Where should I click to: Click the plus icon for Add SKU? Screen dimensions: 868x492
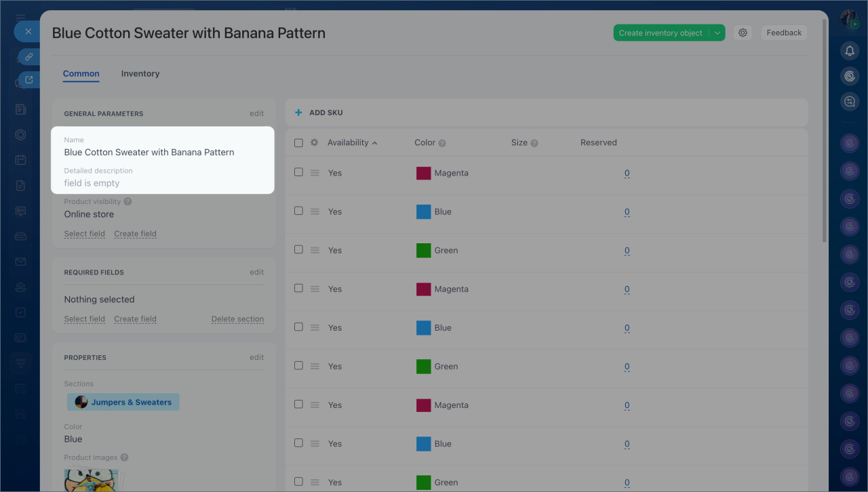click(298, 112)
